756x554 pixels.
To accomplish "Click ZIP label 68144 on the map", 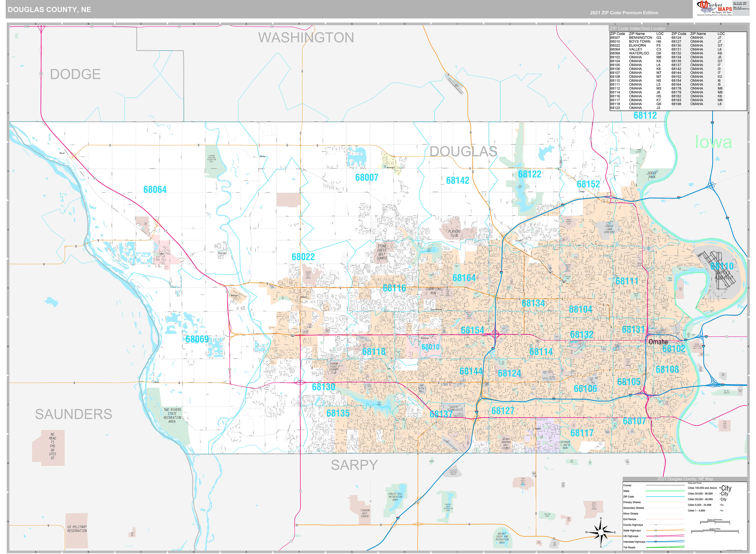I will coord(471,372).
